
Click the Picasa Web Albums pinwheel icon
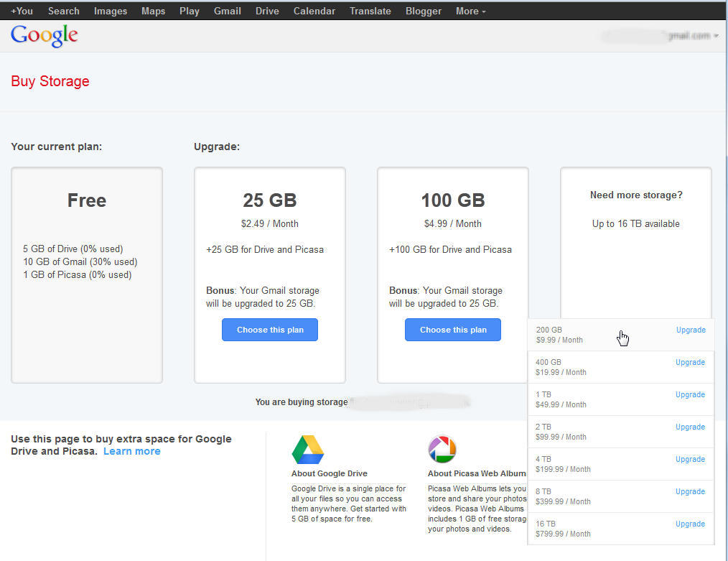(442, 449)
